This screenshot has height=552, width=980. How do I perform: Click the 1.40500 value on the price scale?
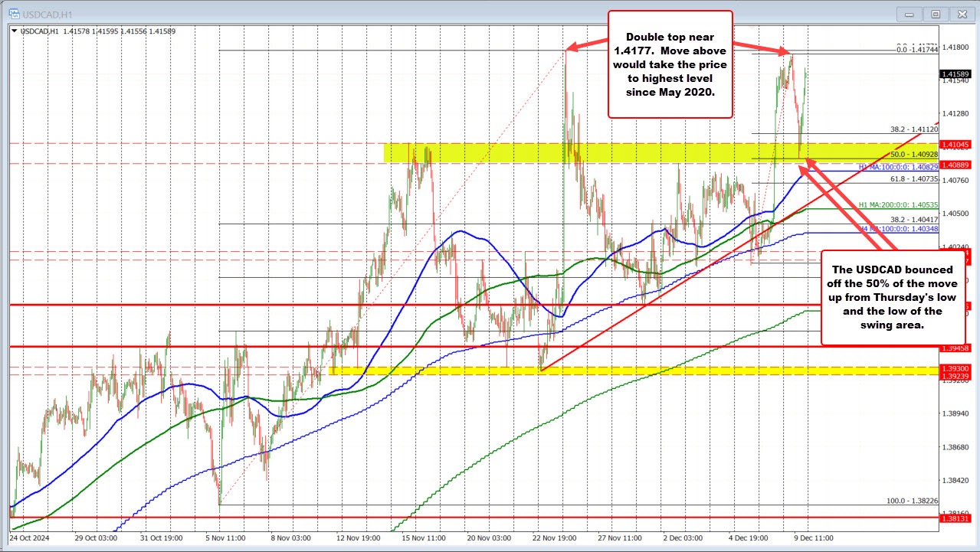955,214
